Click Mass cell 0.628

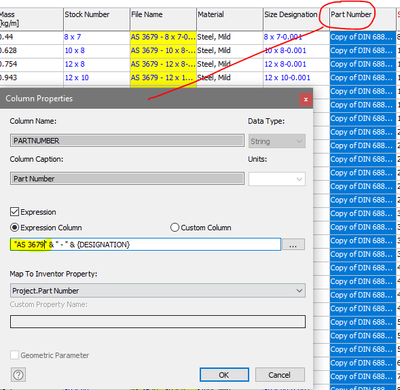tap(31, 51)
